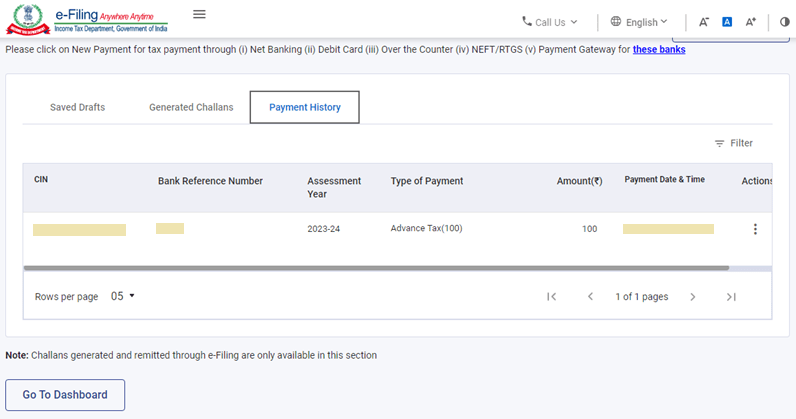Image resolution: width=796 pixels, height=419 pixels.
Task: Open three-dot actions menu for payment row
Action: [755, 229]
